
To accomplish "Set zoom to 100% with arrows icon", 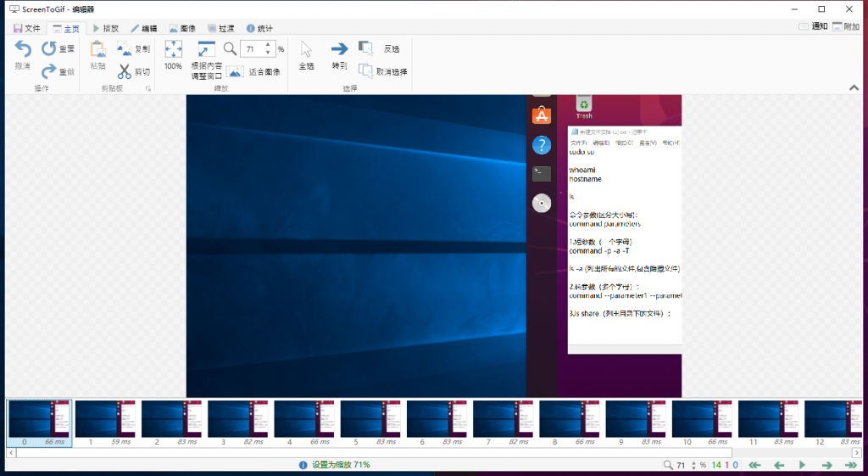I will (x=173, y=49).
